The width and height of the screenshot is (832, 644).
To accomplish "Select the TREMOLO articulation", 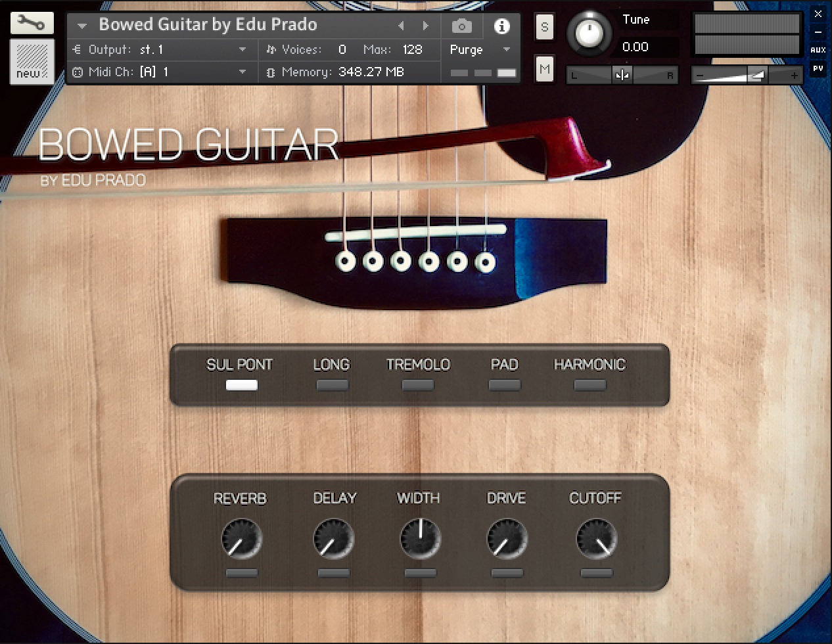I will 417,386.
